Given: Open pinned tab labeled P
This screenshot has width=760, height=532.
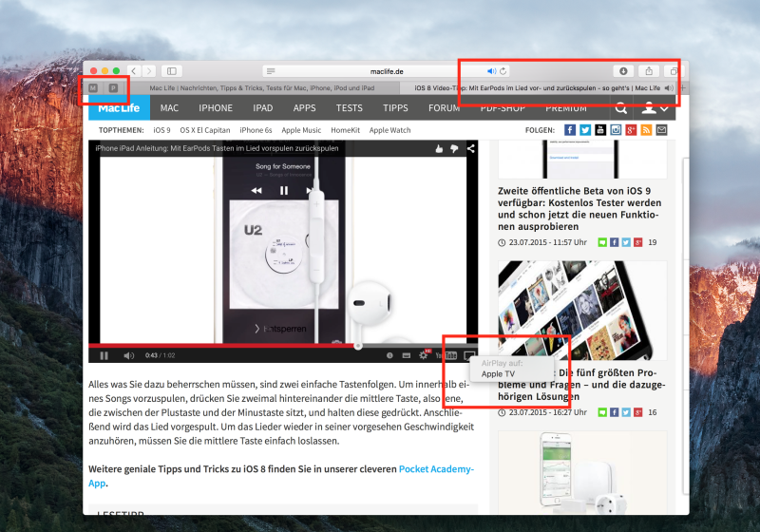Looking at the screenshot, I should pyautogui.click(x=113, y=87).
